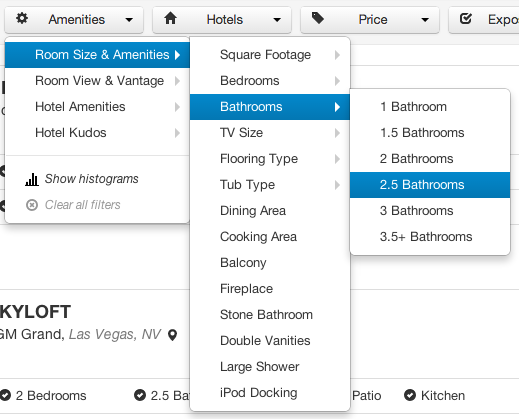Viewport: 519px width, 419px height.
Task: Click the price tag icon
Action: 318,18
